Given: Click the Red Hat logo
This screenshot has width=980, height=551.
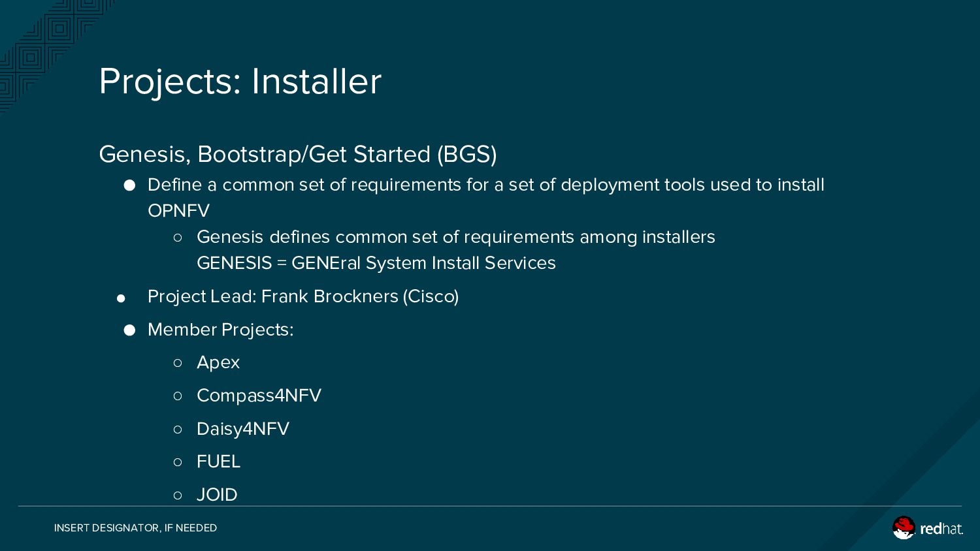Looking at the screenshot, I should point(928,527).
